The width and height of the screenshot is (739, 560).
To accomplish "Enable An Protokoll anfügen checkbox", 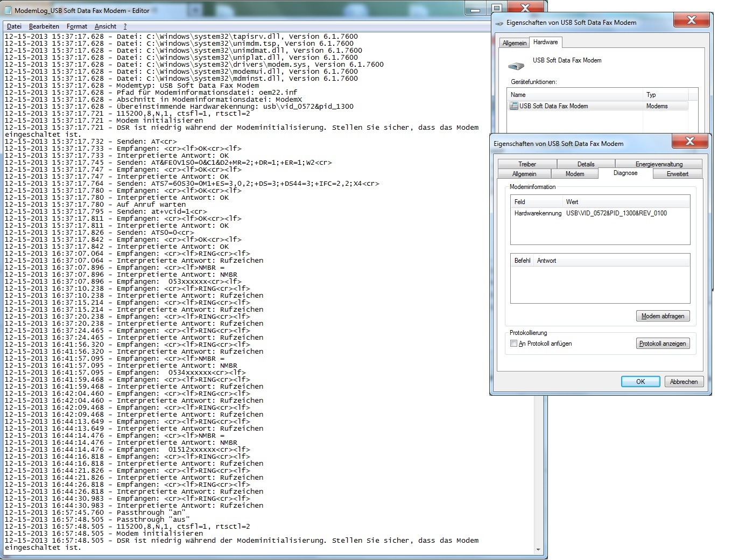I will point(513,344).
